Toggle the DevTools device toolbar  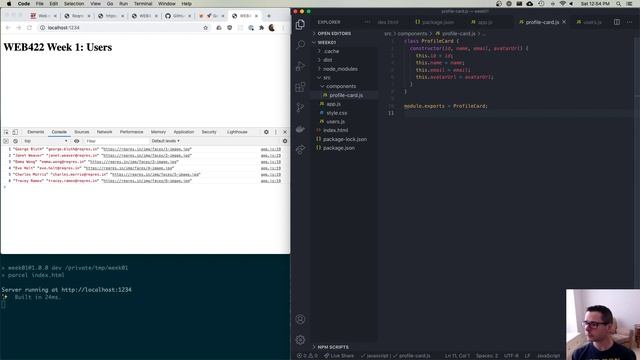click(x=15, y=132)
